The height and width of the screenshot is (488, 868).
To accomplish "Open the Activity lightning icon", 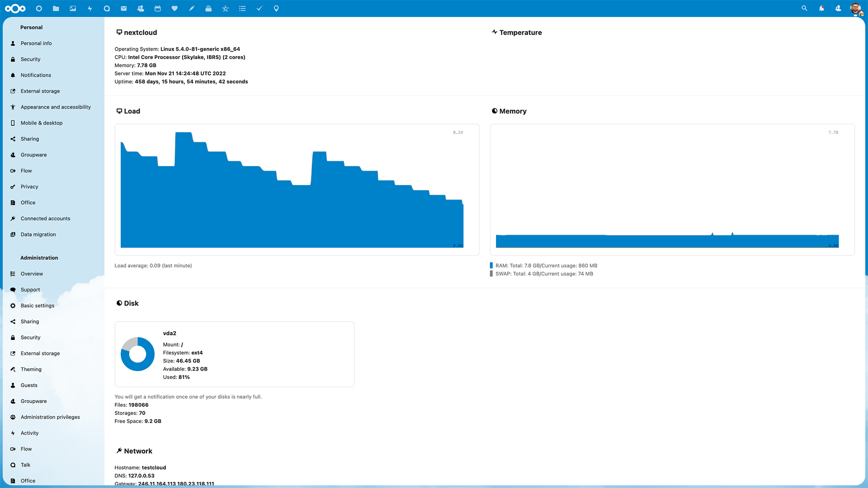I will tap(90, 8).
